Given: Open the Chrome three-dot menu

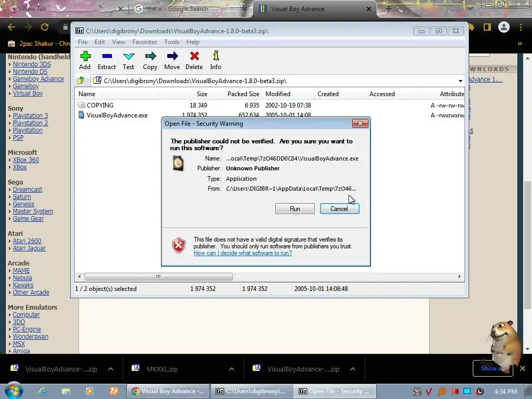Looking at the screenshot, I should [x=521, y=27].
